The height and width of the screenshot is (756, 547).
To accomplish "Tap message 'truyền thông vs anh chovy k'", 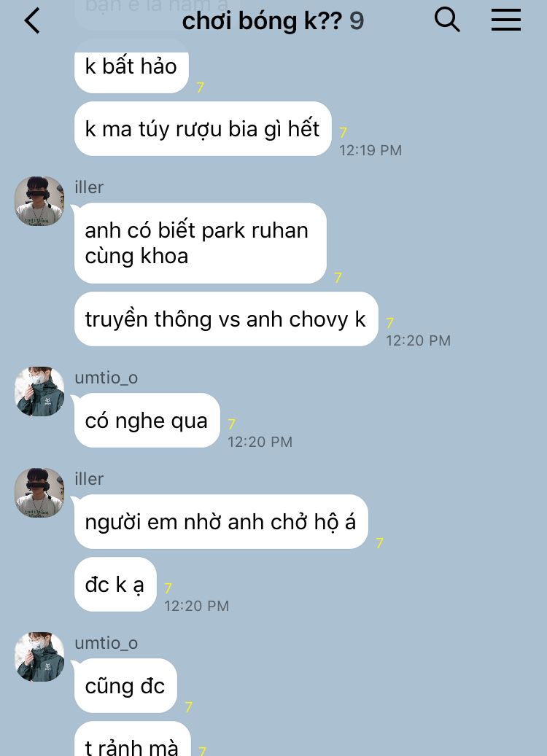I will 226,319.
